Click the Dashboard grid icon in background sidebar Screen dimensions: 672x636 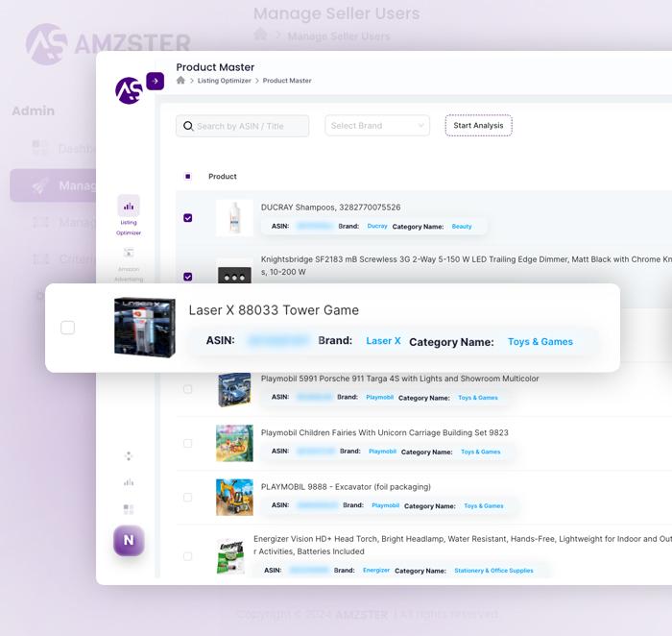tap(40, 148)
